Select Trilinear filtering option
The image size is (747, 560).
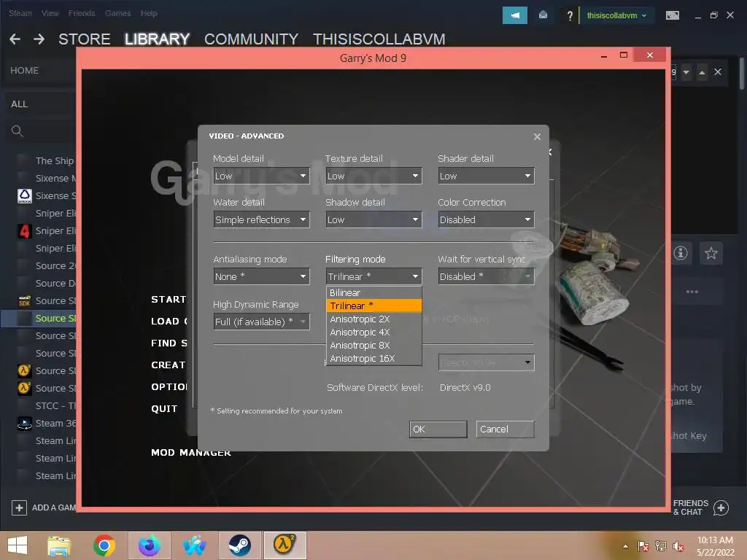point(374,306)
